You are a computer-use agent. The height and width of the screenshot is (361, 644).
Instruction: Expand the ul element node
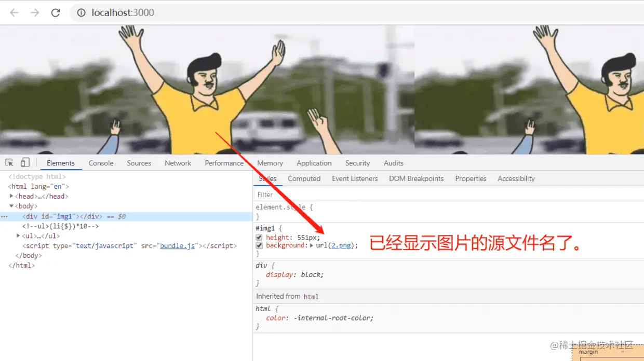(19, 236)
